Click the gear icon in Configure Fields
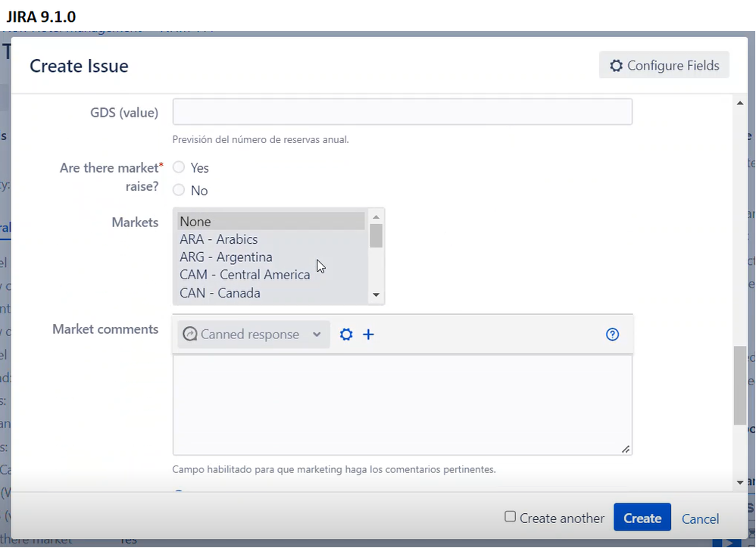This screenshot has width=756, height=548. 616,66
